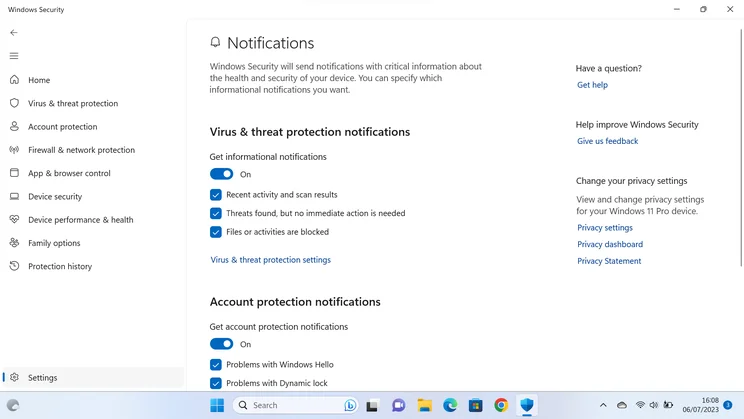Screen dimensions: 744x419
Task: Uncheck Recent activity and scan results
Action: 216,195
